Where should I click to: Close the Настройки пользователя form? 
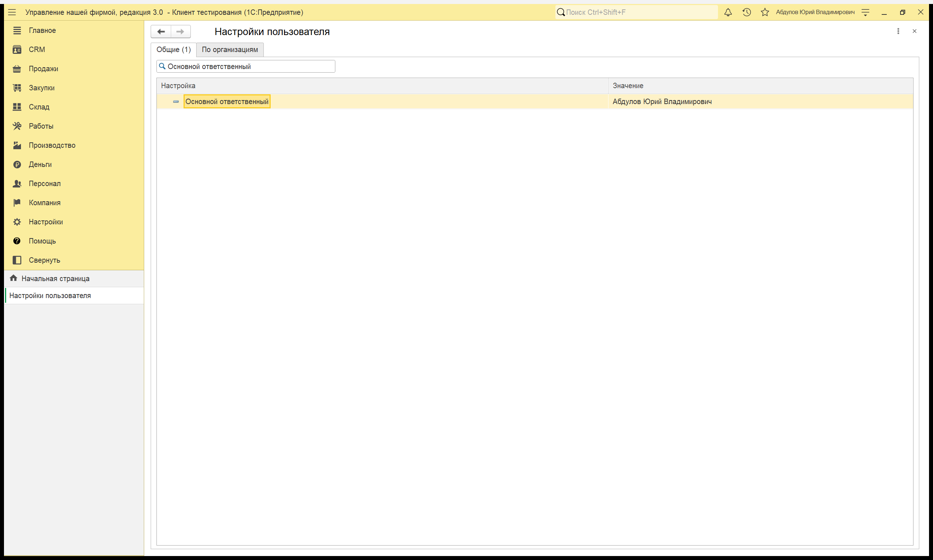[x=915, y=31]
